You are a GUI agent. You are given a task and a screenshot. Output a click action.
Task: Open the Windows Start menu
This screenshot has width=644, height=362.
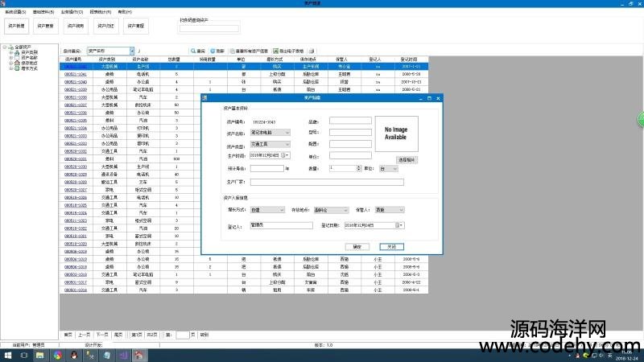pos(8,356)
